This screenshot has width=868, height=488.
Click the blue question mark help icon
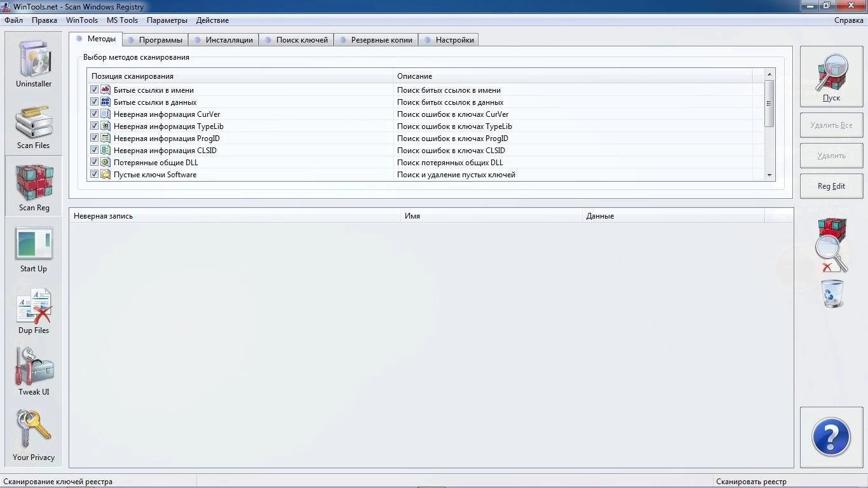point(831,437)
